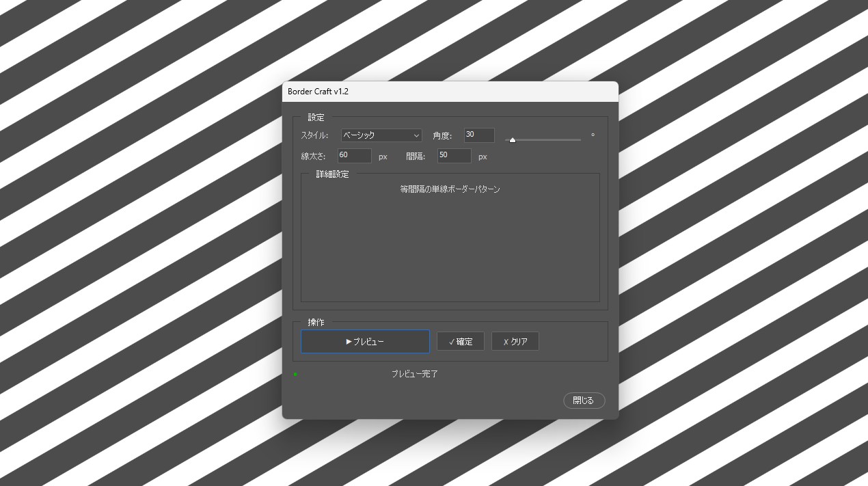
Task: Click the スタイル label
Action: [x=314, y=135]
